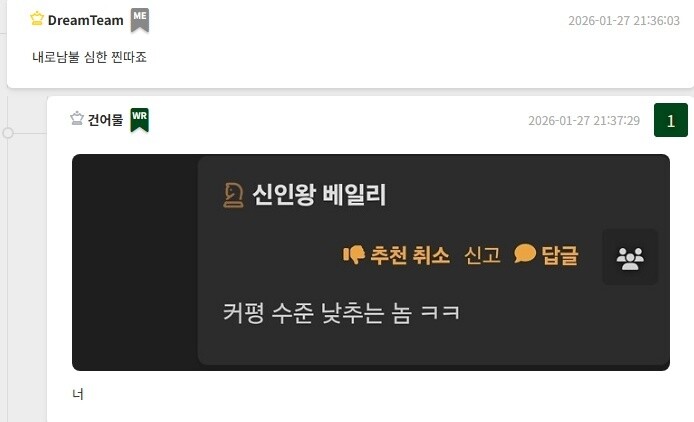The height and width of the screenshot is (422, 694).
Task: Click the gray crown icon beside 건어물
Action: pyautogui.click(x=77, y=118)
